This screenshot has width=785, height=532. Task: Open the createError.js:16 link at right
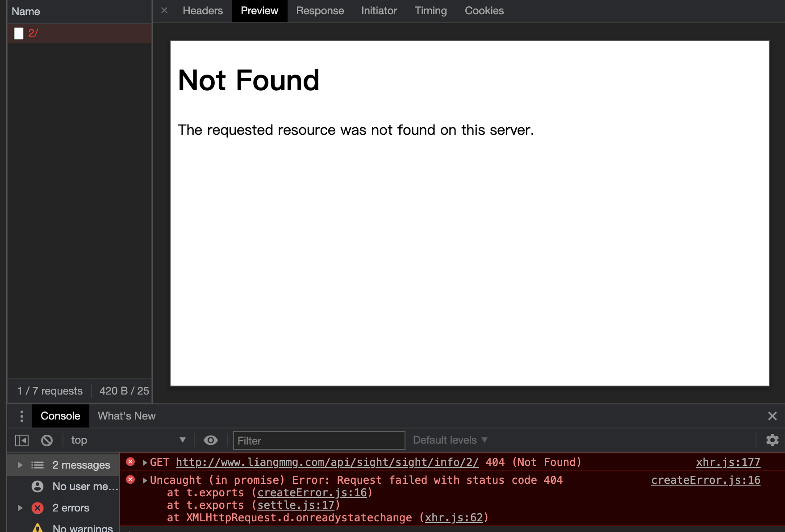coord(706,480)
